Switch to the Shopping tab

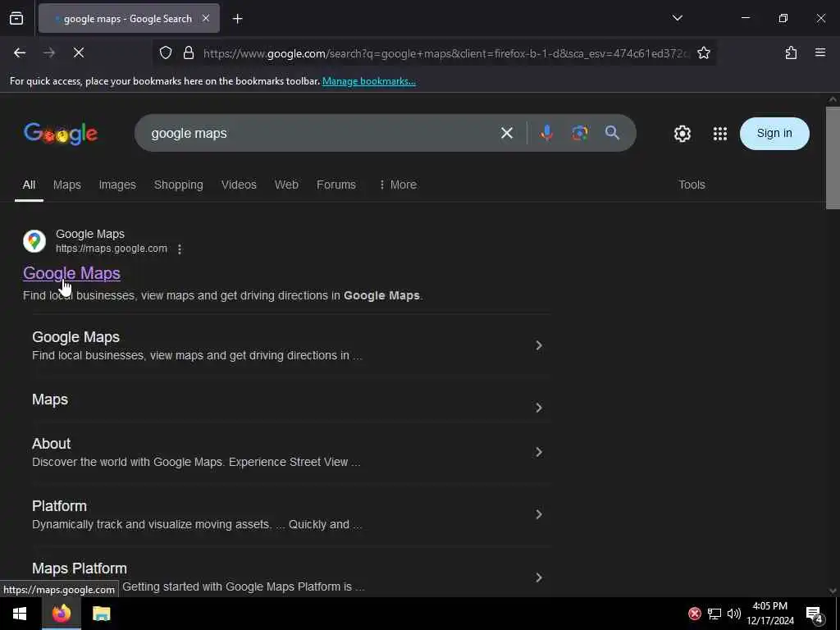[x=178, y=185]
